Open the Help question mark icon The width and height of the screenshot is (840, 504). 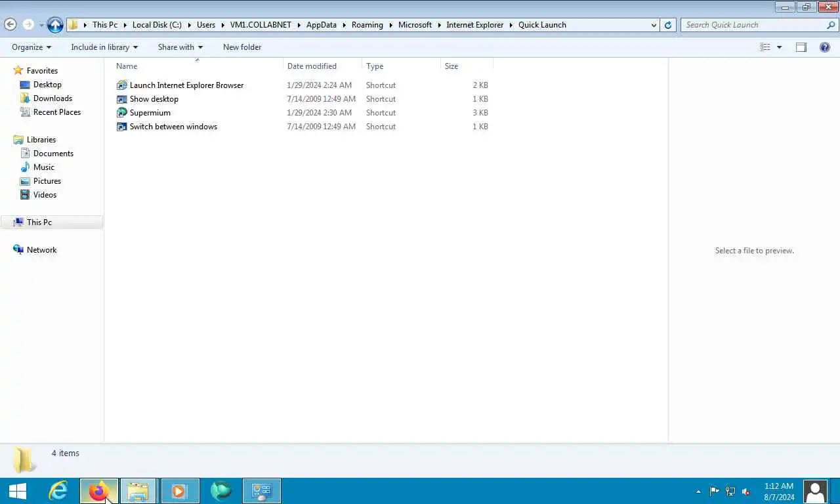(825, 47)
